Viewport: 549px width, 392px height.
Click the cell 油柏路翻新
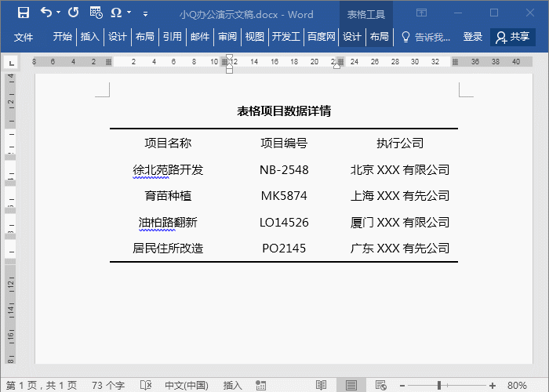pyautogui.click(x=168, y=222)
